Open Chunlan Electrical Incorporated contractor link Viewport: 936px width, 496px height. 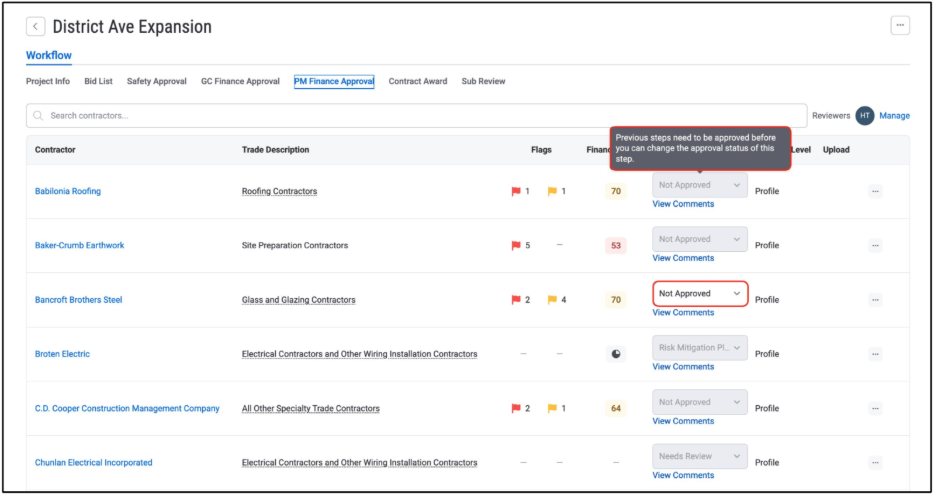click(94, 463)
